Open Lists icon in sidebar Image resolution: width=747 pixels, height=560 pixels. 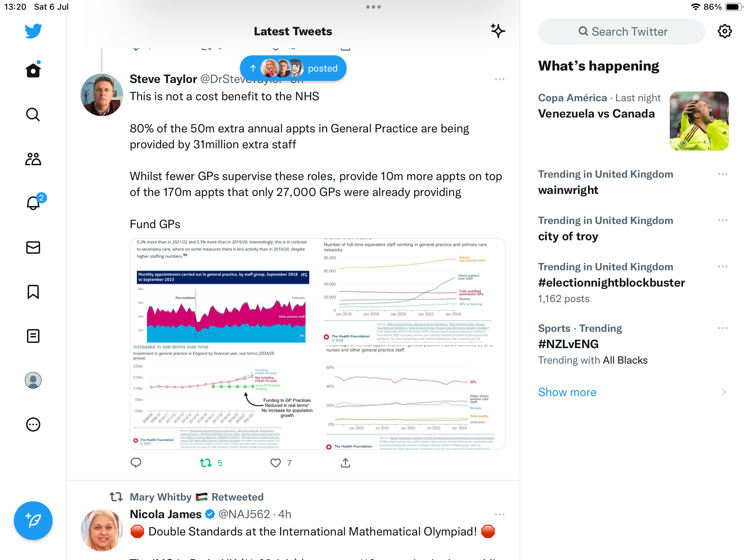point(33,336)
